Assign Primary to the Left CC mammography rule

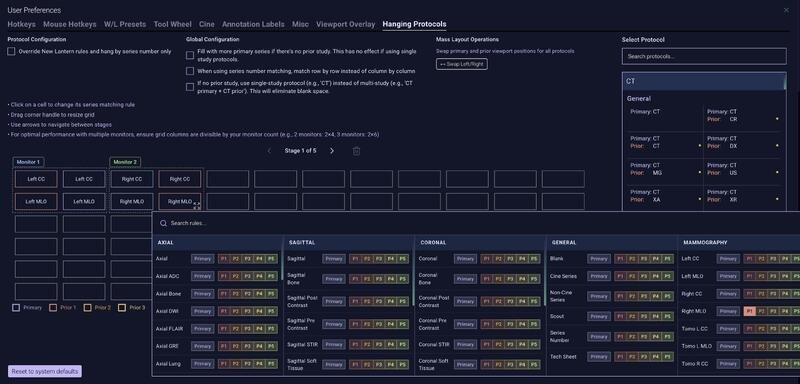[x=728, y=259]
